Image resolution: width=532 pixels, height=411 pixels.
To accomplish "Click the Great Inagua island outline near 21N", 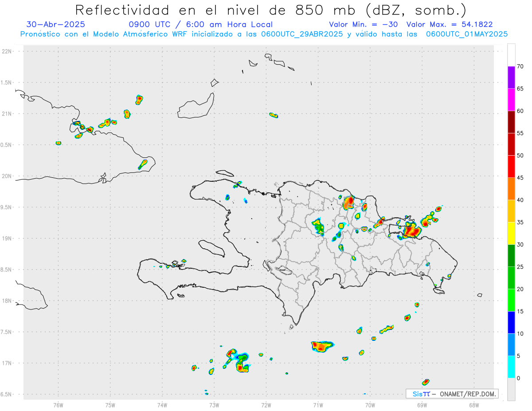I will 196,106.
